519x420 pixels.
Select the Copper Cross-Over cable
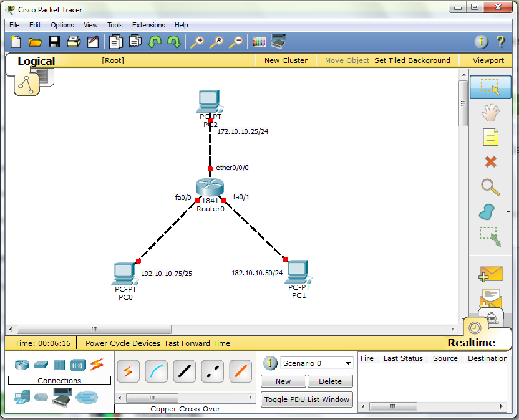pyautogui.click(x=213, y=371)
